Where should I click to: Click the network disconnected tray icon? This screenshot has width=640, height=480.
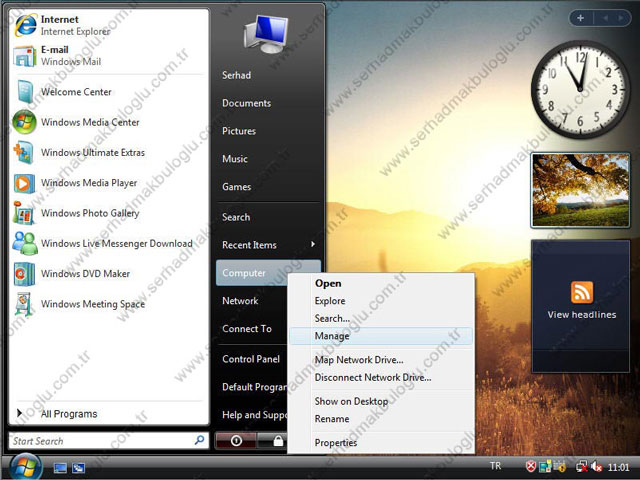click(581, 466)
